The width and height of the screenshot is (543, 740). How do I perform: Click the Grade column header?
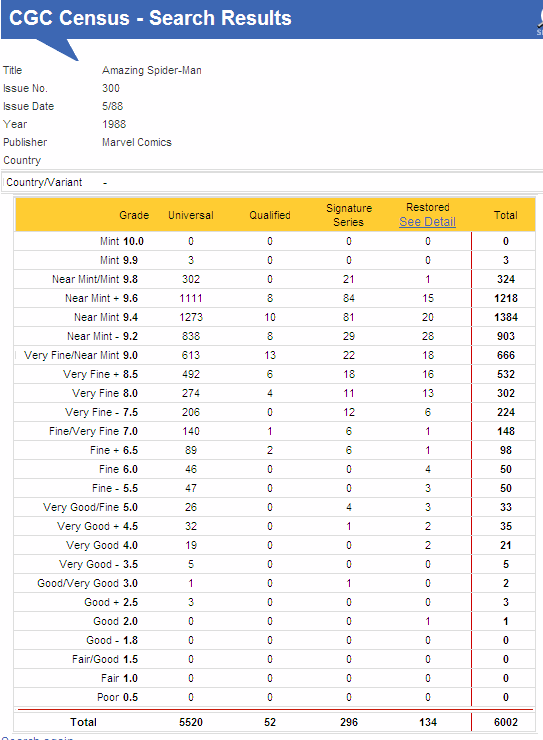click(134, 215)
